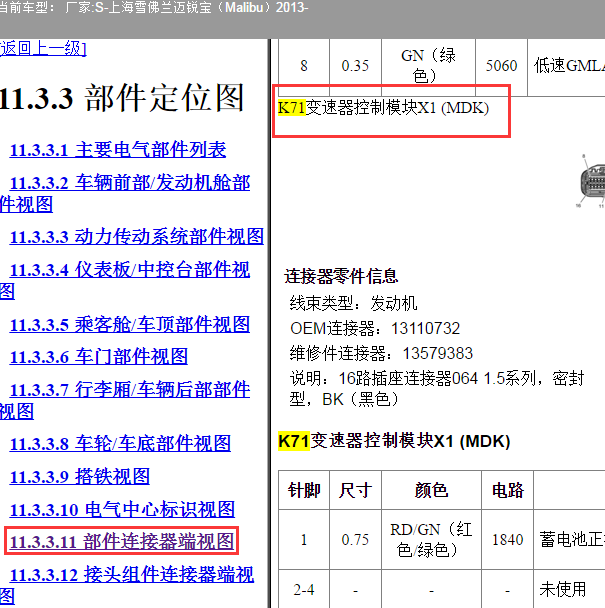Screen dimensions: 605x608
Task: Click the 未使用 function cell
Action: (569, 590)
